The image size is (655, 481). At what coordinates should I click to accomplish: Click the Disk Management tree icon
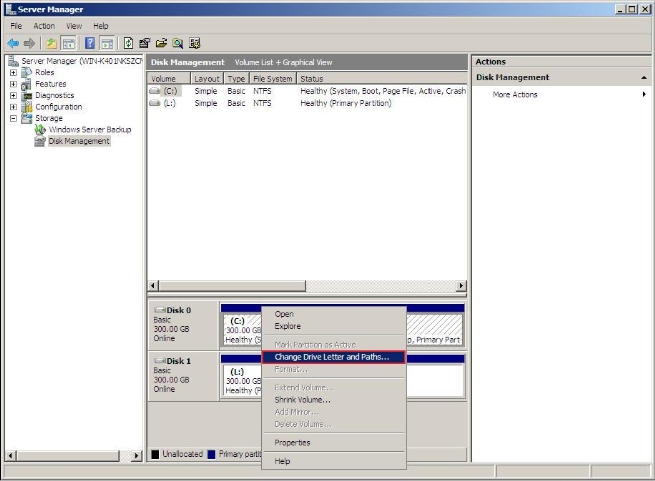(x=40, y=141)
